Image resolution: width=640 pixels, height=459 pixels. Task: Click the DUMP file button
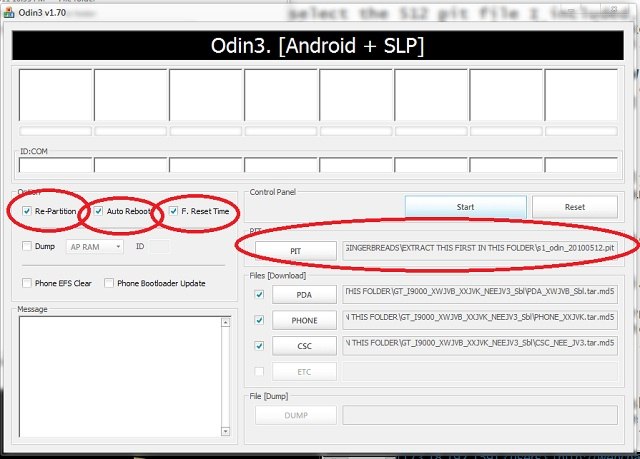[296, 415]
